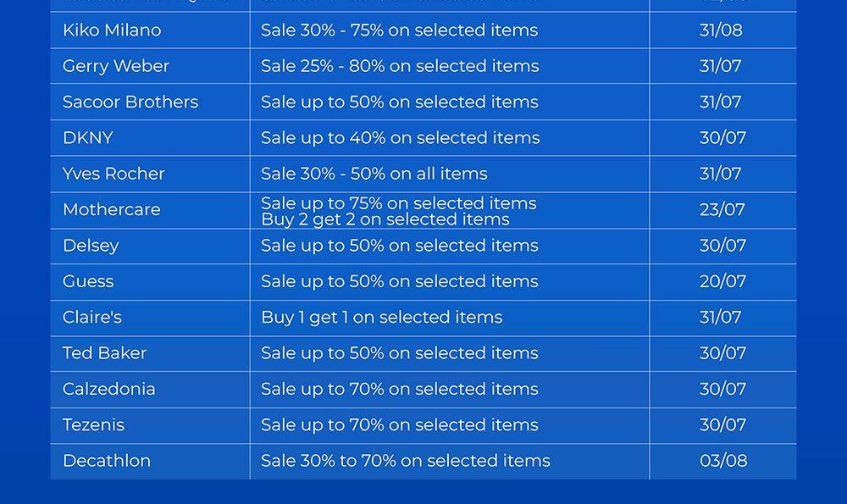The width and height of the screenshot is (847, 504).
Task: Click the Kiko Milano 30% - 75% offer
Action: point(399,30)
